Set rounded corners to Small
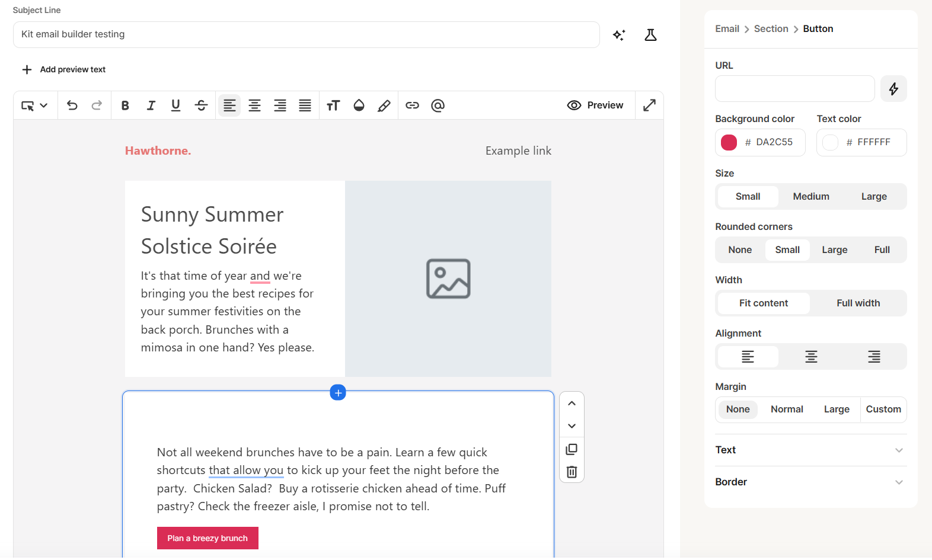 pyautogui.click(x=787, y=250)
